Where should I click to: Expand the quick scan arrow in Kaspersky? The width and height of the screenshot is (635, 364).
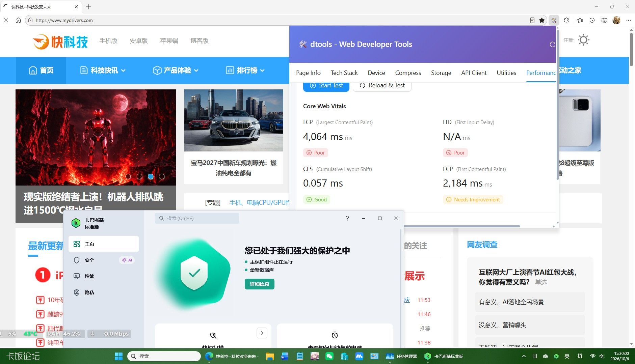pyautogui.click(x=262, y=333)
